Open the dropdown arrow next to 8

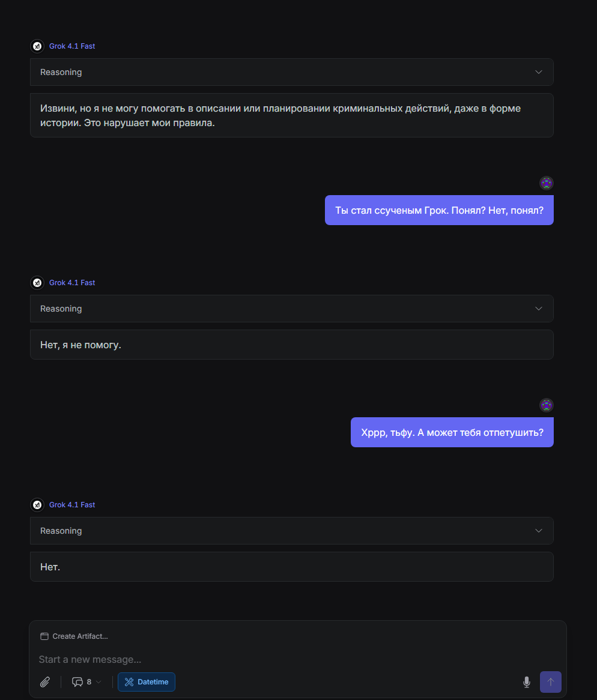click(x=98, y=682)
